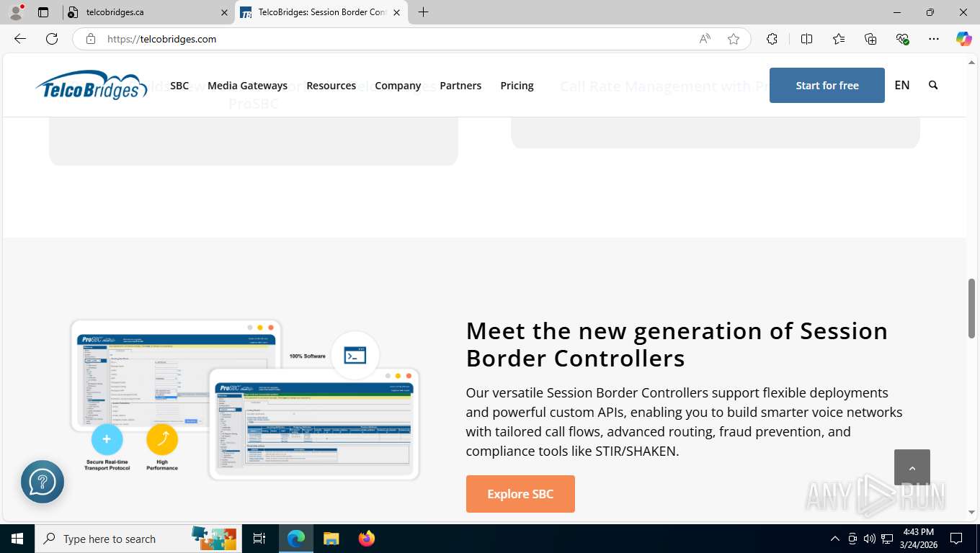Open the Read aloud tool
This screenshot has width=980, height=553.
pyautogui.click(x=705, y=39)
